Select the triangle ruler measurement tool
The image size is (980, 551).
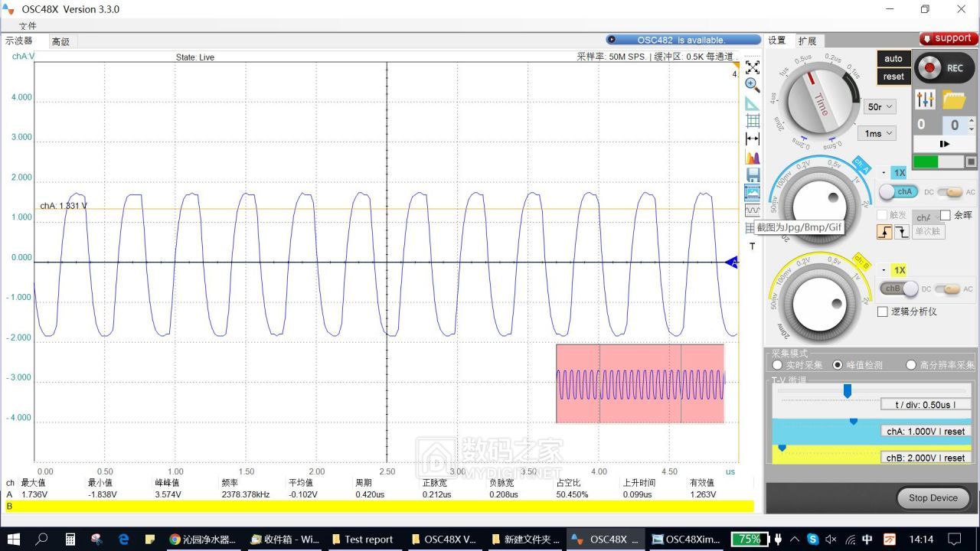coord(753,103)
